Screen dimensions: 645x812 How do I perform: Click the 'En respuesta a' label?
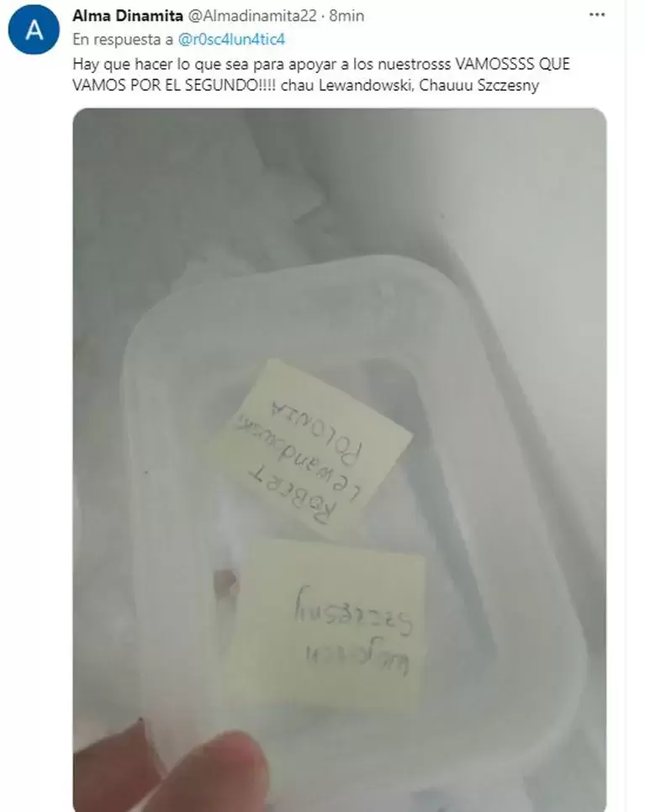pos(123,40)
